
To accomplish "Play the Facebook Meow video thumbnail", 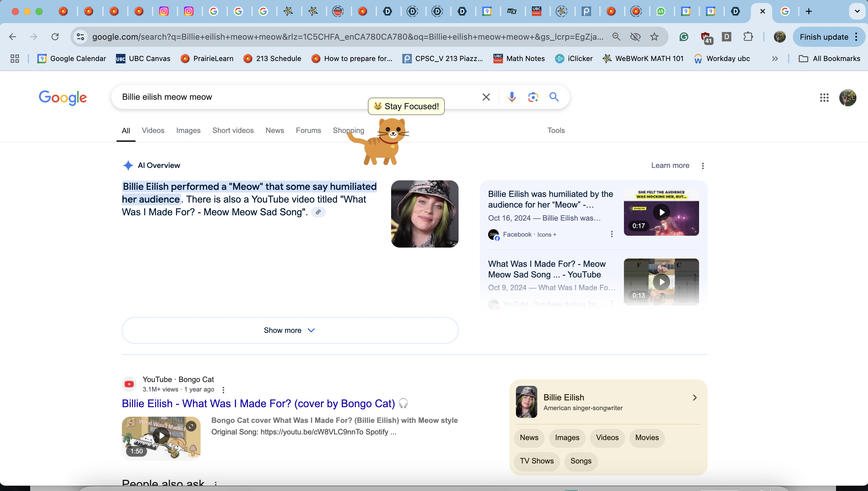I will pyautogui.click(x=661, y=212).
